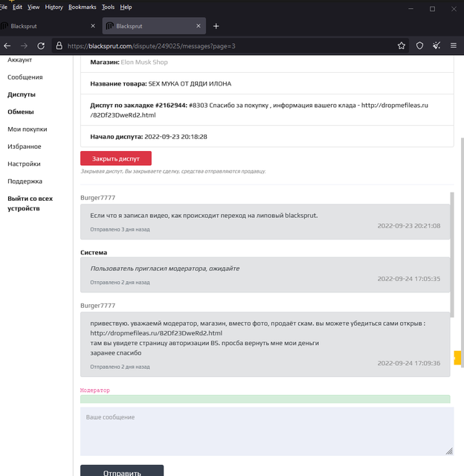This screenshot has width=464, height=476.
Task: Open the Edit menu
Action: click(x=17, y=7)
